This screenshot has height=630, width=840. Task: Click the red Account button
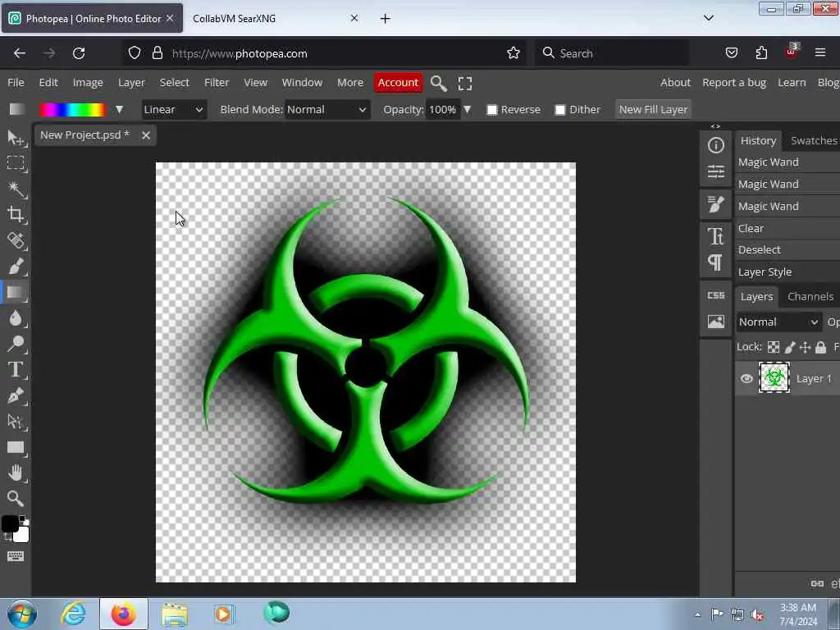point(398,83)
